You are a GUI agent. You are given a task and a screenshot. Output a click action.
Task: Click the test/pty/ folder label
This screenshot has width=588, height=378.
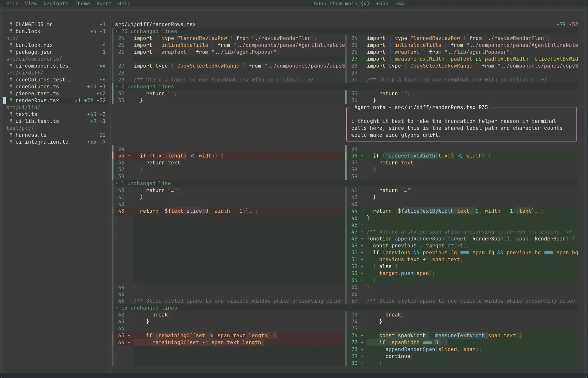(20, 128)
